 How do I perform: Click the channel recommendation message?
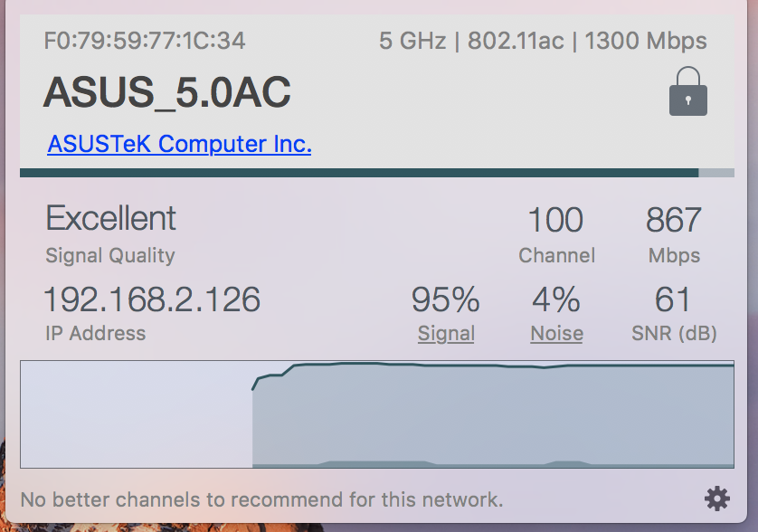[x=261, y=499]
